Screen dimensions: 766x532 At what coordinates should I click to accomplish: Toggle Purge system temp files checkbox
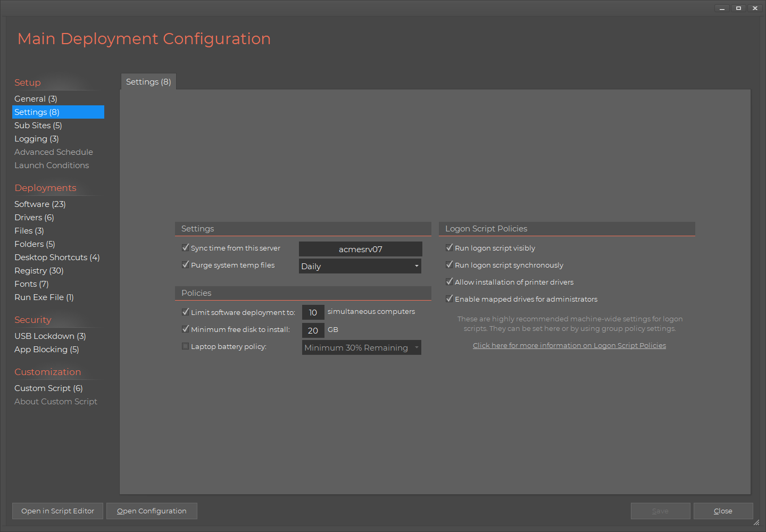coord(186,265)
